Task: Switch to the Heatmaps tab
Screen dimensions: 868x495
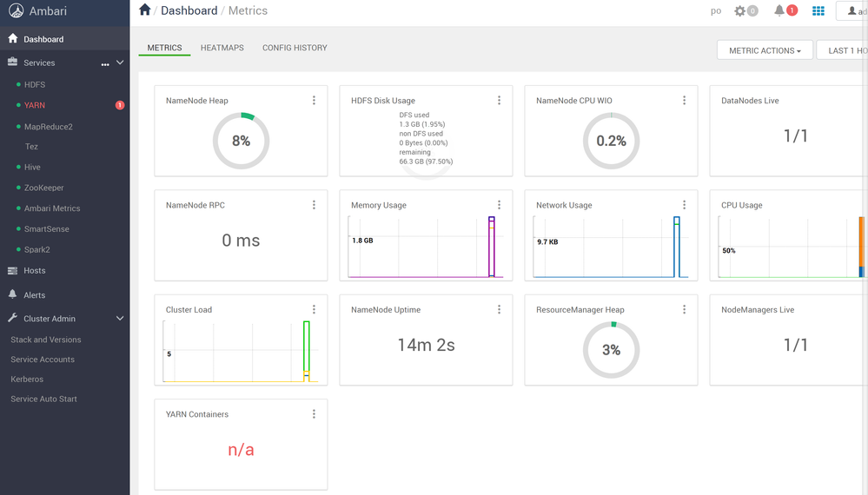Action: (x=222, y=48)
